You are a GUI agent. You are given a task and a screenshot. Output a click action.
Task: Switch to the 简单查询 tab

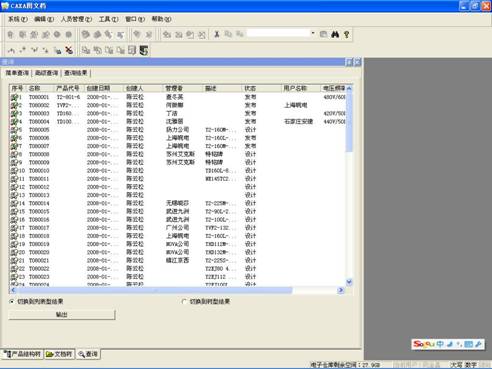point(17,73)
